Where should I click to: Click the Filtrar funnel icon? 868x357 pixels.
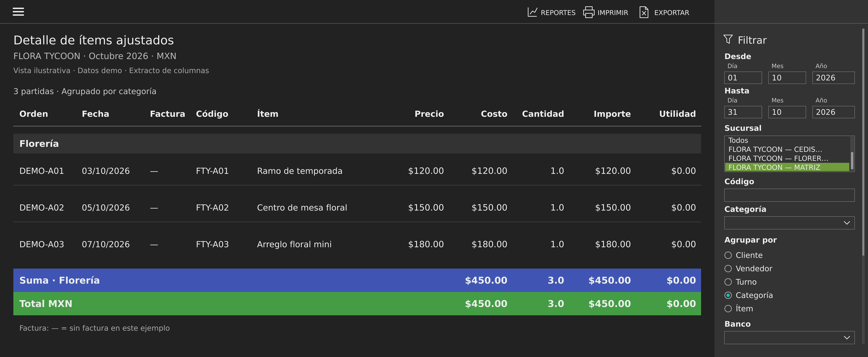728,39
